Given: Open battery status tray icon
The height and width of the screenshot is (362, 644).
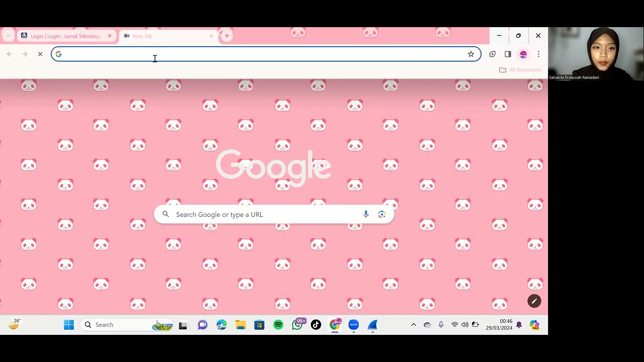Looking at the screenshot, I should (x=475, y=325).
